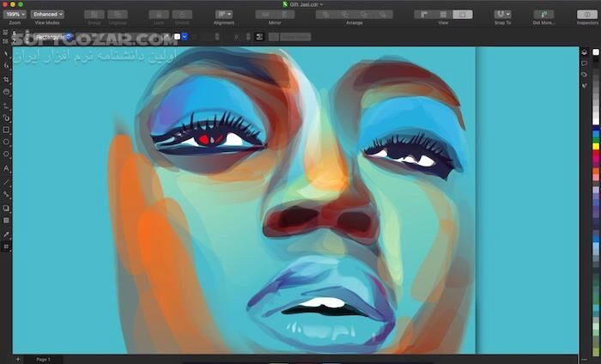601x364 pixels.
Task: Click the Ungroup objects toolbar icon
Action: click(118, 15)
